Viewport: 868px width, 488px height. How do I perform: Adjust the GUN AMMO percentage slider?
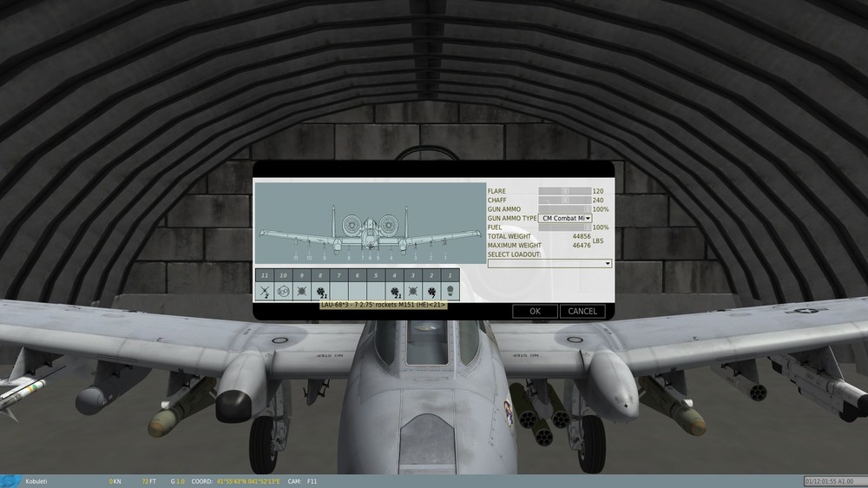tap(565, 209)
